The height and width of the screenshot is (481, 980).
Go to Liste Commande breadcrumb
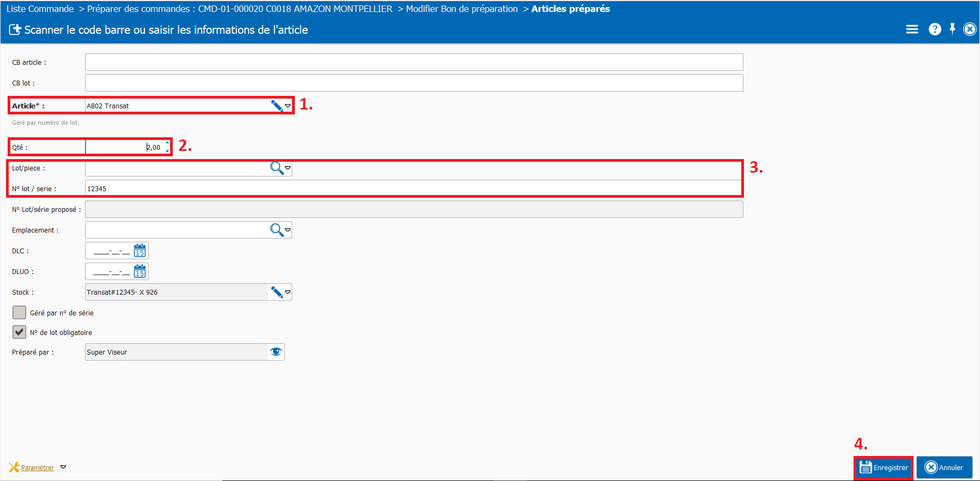40,9
